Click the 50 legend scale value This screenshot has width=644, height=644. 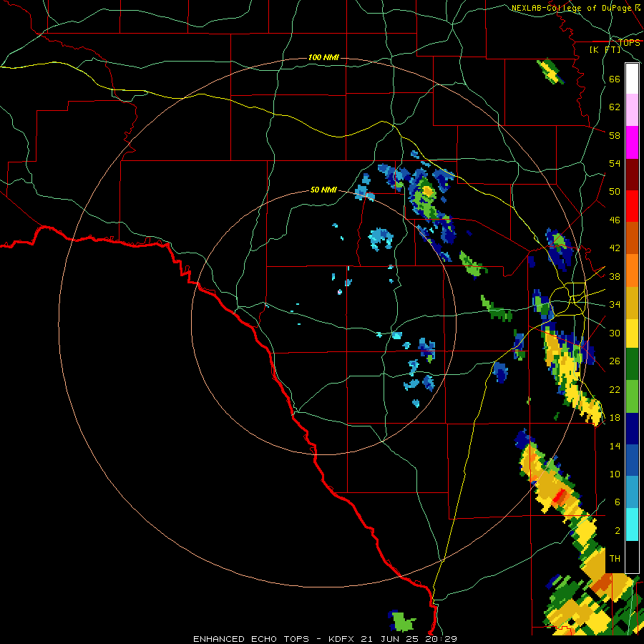pyautogui.click(x=615, y=192)
